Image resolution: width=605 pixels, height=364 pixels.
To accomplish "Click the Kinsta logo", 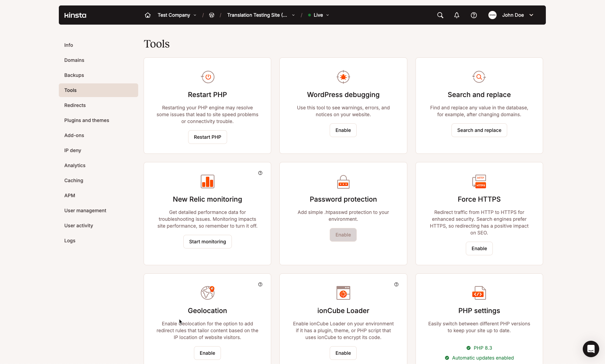I will (75, 15).
